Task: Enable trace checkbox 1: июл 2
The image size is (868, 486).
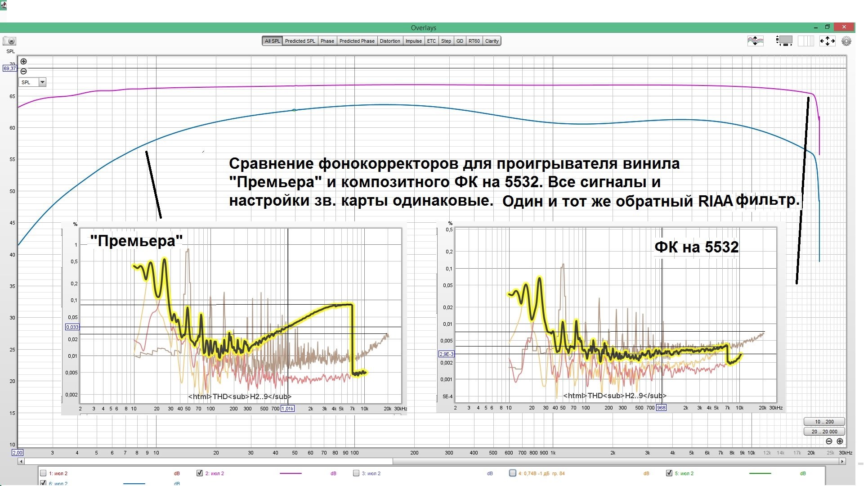Action: point(43,473)
